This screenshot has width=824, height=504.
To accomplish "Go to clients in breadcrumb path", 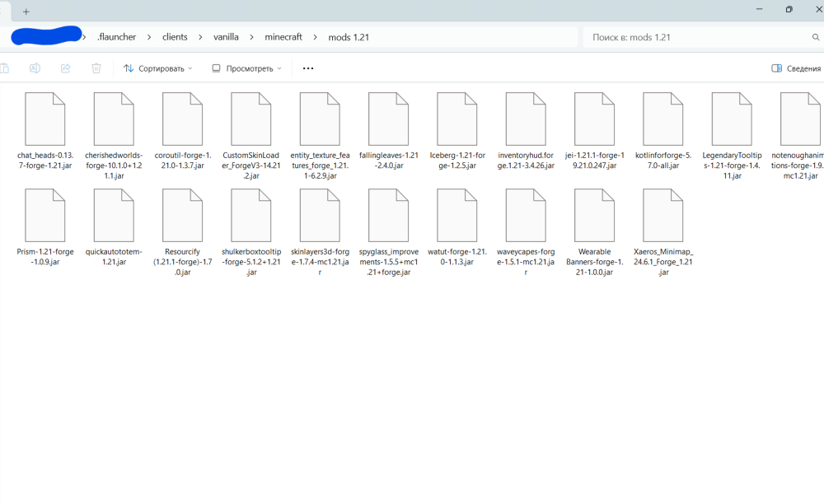I will coord(175,37).
